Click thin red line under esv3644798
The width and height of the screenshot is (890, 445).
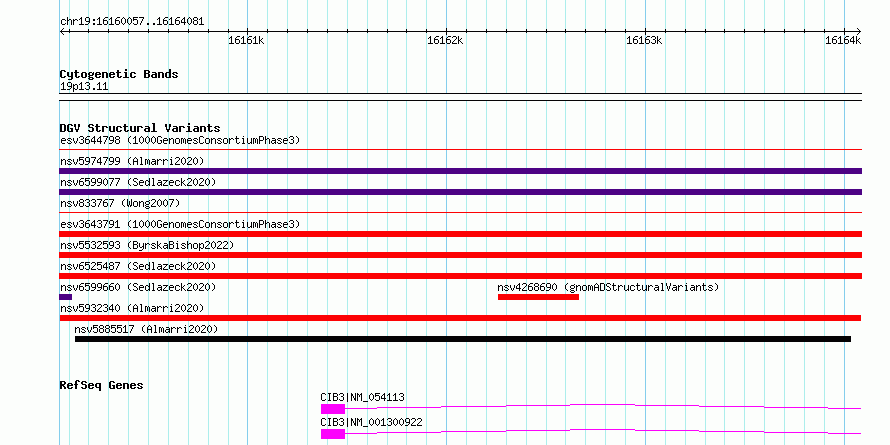460,150
